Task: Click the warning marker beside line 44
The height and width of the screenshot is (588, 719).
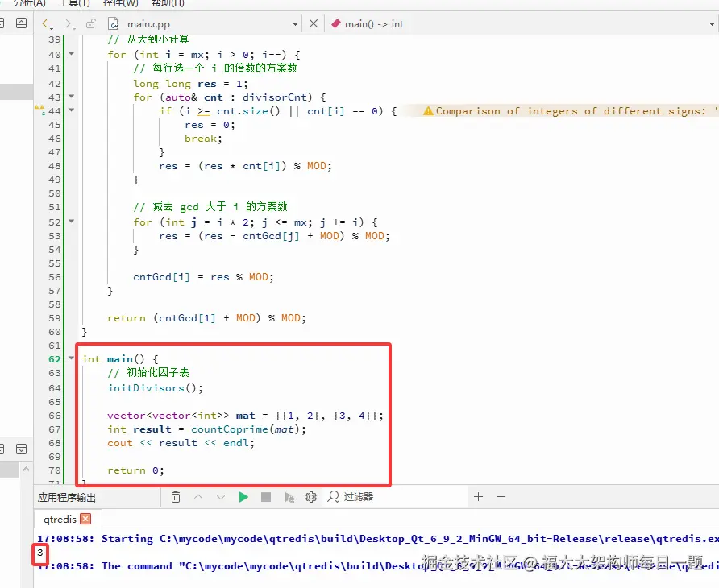Action: (39, 110)
